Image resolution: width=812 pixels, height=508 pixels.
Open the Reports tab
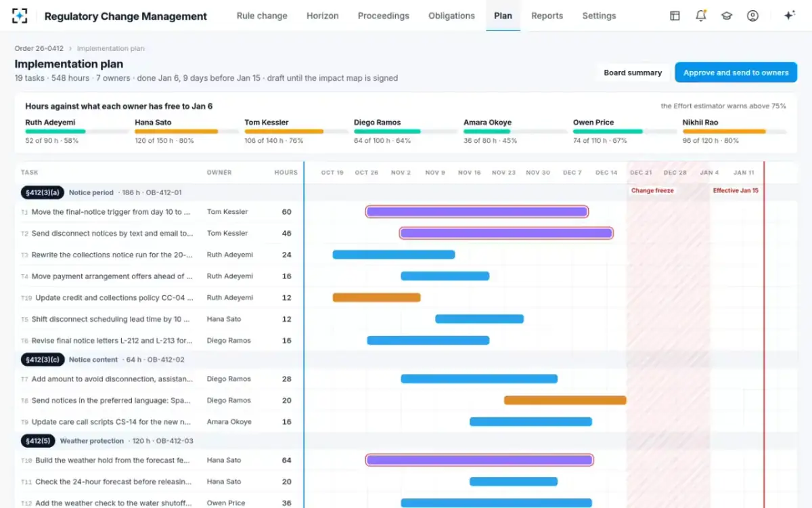547,16
